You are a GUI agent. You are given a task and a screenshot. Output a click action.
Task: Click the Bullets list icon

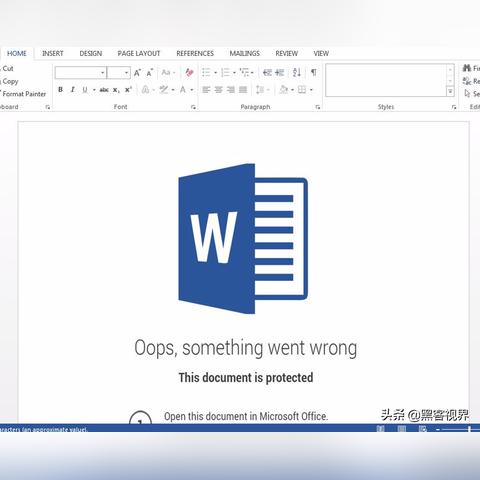coord(206,72)
